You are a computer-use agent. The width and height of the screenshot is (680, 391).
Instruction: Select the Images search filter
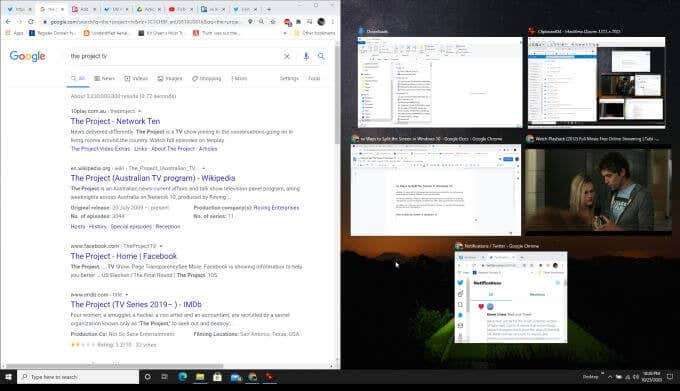pos(170,78)
